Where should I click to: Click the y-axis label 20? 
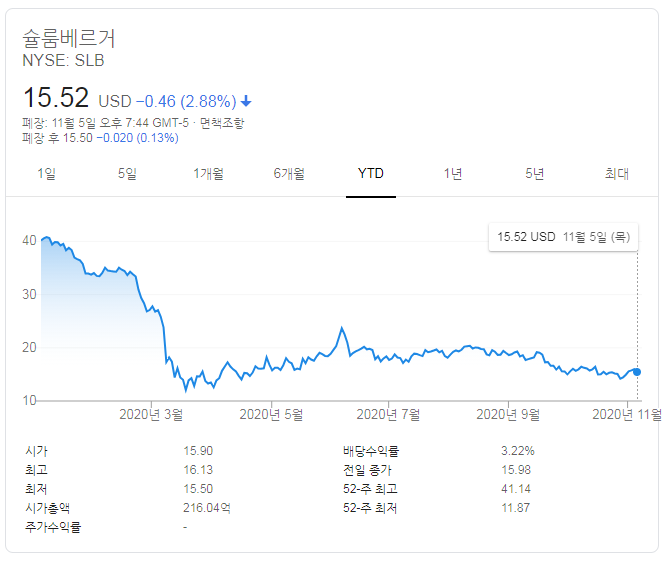[29, 348]
